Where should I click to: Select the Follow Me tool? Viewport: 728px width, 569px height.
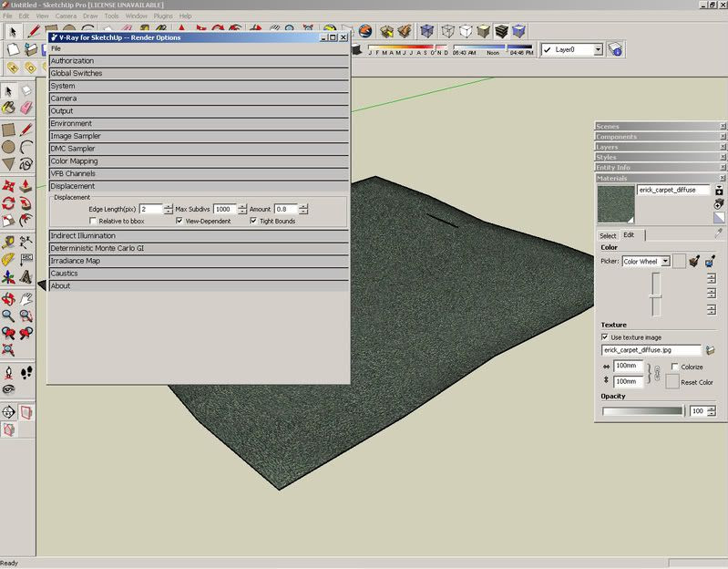(x=26, y=203)
